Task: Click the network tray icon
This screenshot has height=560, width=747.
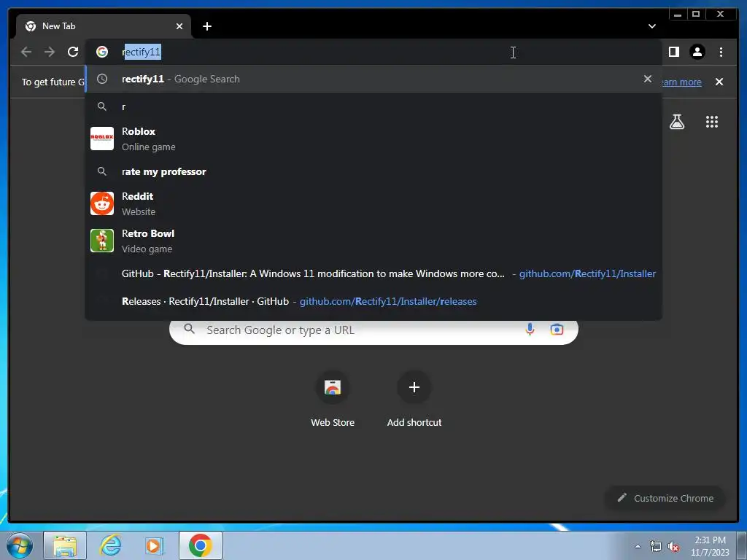Action: pyautogui.click(x=656, y=546)
